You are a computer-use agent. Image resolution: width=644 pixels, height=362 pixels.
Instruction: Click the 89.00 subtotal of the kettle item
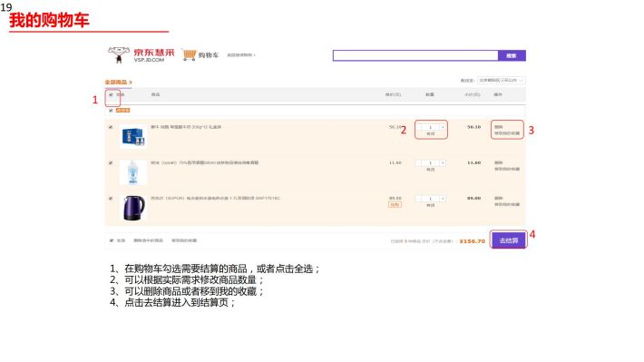click(x=474, y=199)
